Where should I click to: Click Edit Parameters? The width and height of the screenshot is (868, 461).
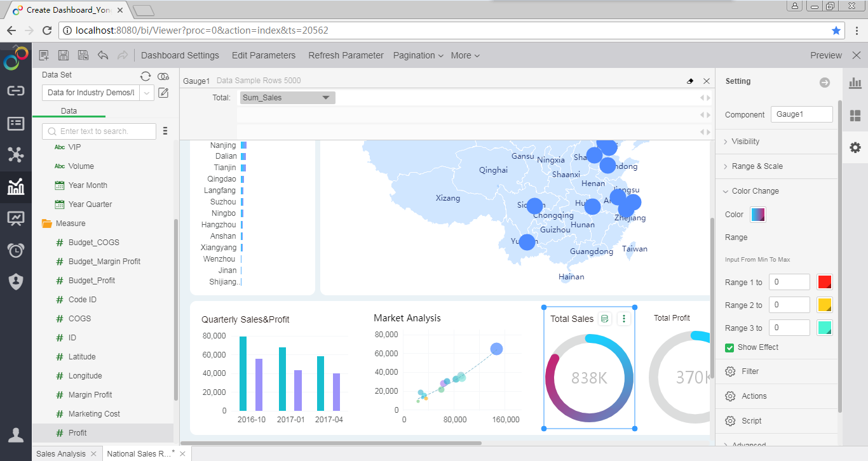coord(264,55)
